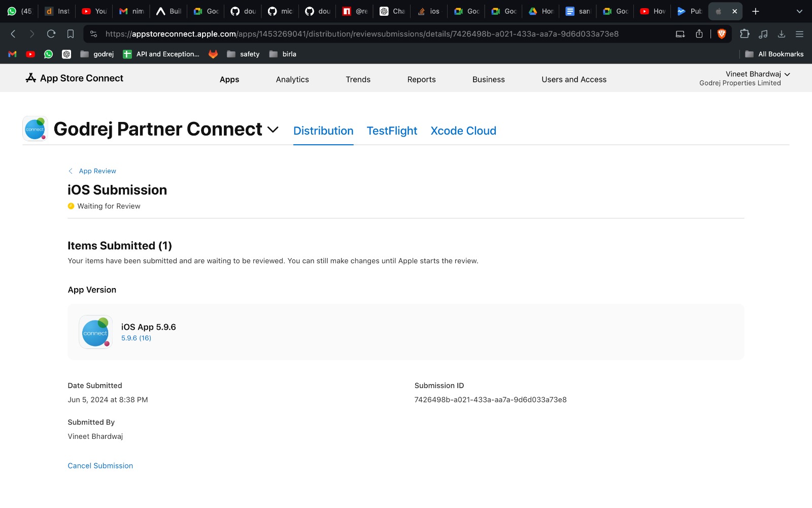The width and height of the screenshot is (812, 508).
Task: Click the share icon in address bar
Action: click(699, 34)
